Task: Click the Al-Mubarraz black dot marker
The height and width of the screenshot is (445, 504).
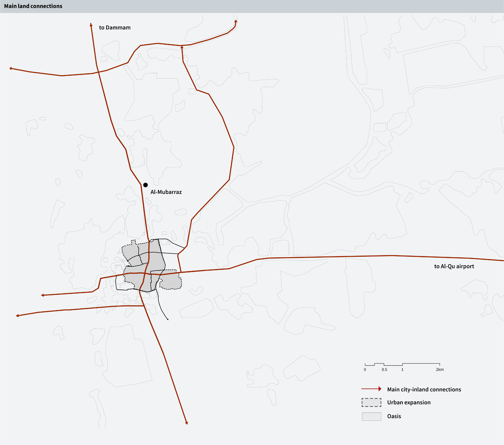Action: point(145,185)
